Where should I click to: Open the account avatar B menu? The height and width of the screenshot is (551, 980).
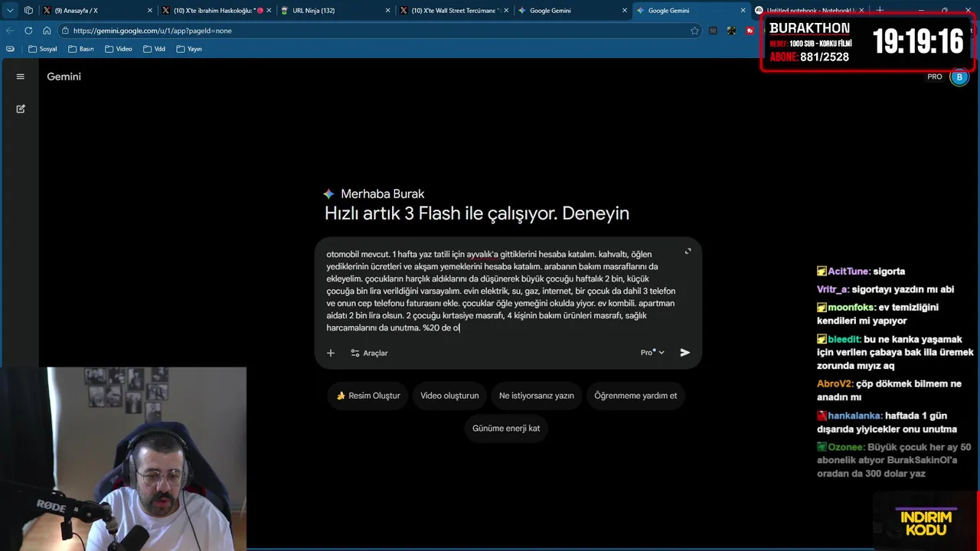[x=959, y=77]
